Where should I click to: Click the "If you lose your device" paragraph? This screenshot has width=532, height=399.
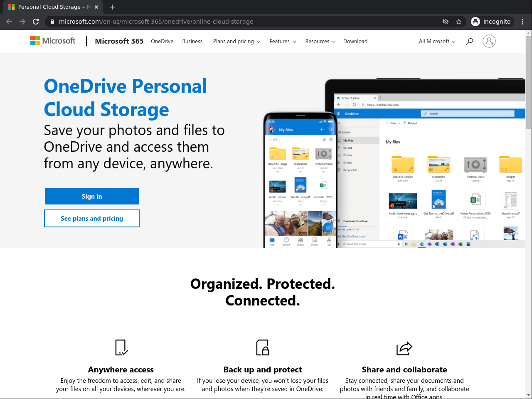pos(263,385)
